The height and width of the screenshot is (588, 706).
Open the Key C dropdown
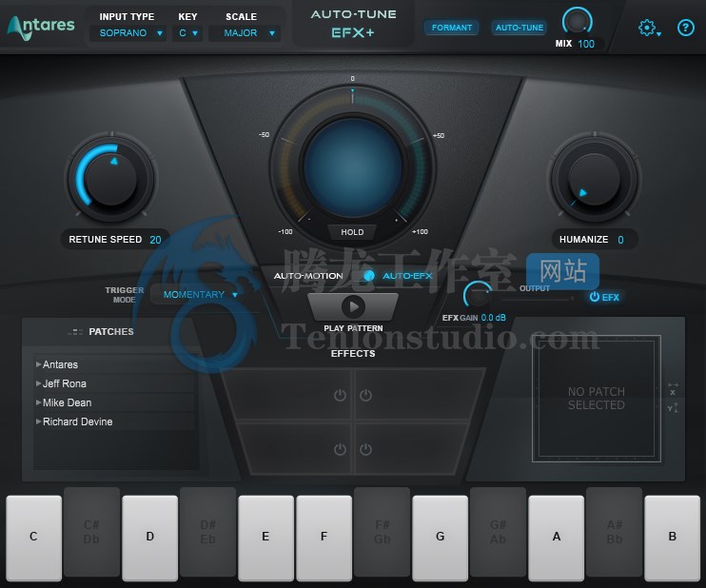187,33
